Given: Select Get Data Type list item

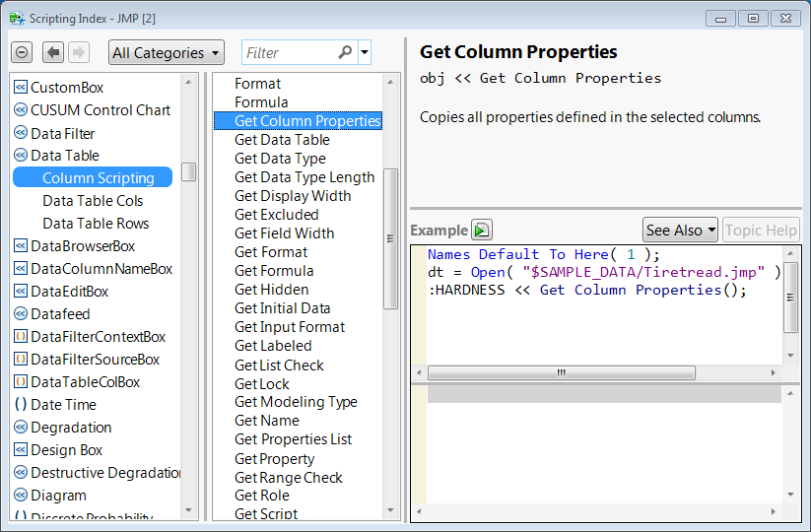Looking at the screenshot, I should click(280, 159).
